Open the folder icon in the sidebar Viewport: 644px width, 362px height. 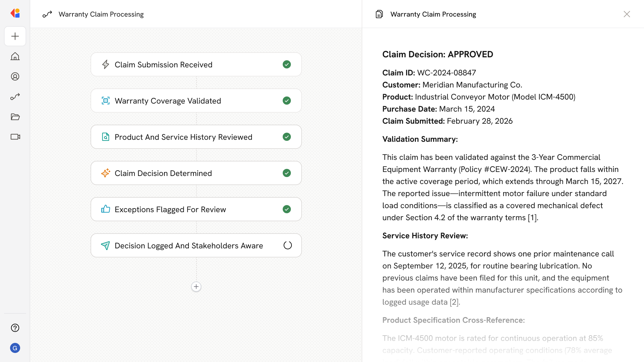(x=15, y=117)
